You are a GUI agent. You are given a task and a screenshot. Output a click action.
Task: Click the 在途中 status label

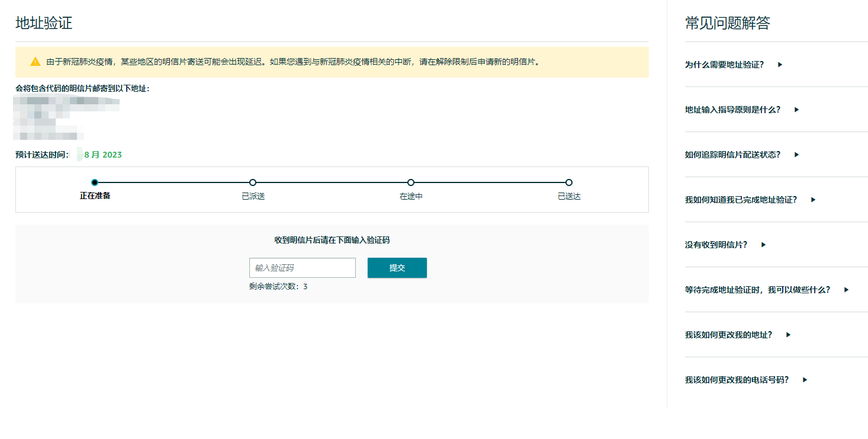tap(411, 196)
